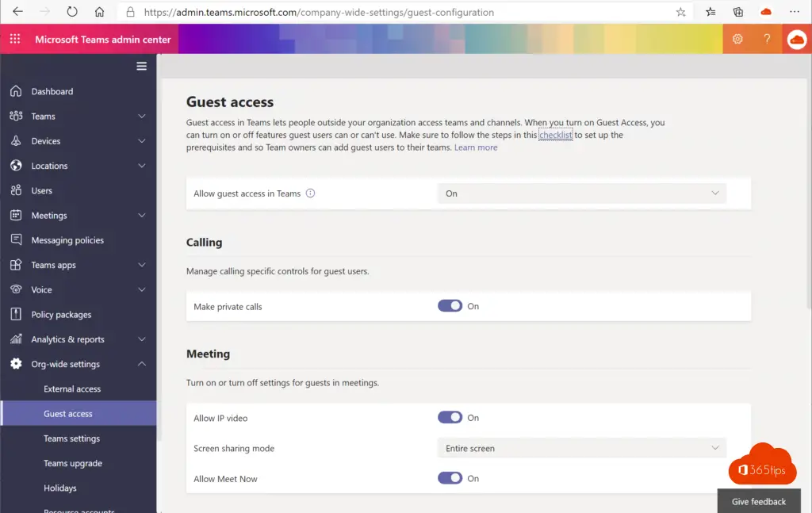The image size is (812, 513).
Task: Open the Allow guest access dropdown
Action: click(581, 193)
